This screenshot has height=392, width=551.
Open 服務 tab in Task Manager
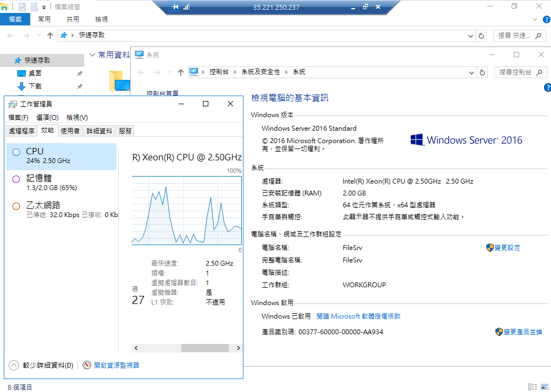[125, 131]
